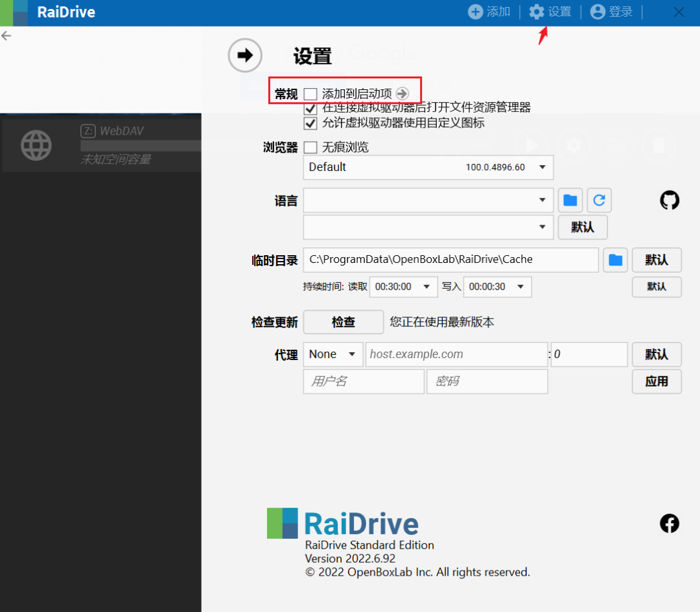This screenshot has height=612, width=700.
Task: Open the 登录 menu item
Action: point(611,12)
